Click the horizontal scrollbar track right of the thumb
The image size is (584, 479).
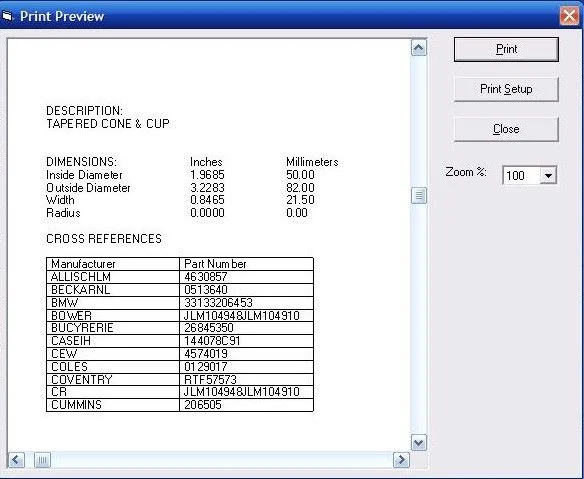click(x=222, y=460)
